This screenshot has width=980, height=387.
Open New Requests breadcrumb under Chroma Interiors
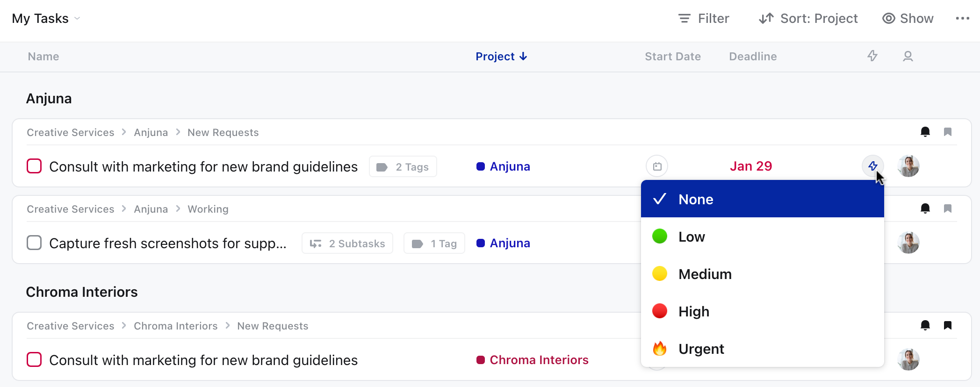(273, 326)
